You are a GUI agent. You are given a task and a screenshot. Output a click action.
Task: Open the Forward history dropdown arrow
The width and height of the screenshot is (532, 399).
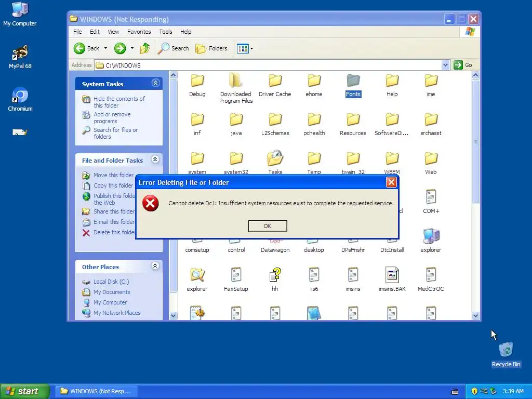[132, 48]
